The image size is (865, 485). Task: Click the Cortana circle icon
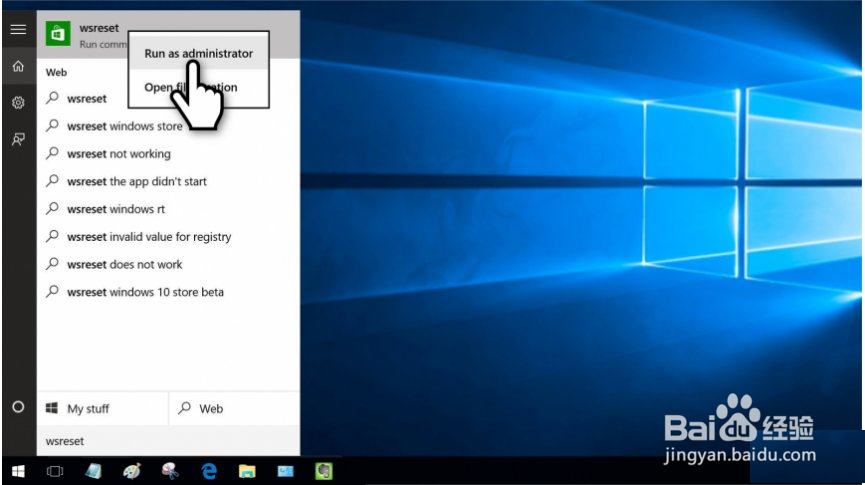18,407
